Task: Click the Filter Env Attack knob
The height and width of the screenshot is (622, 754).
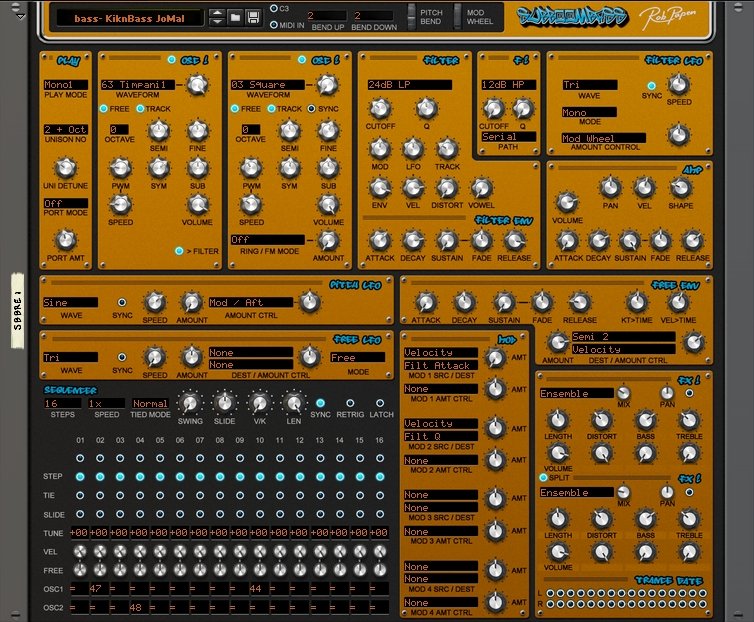Action: click(379, 240)
